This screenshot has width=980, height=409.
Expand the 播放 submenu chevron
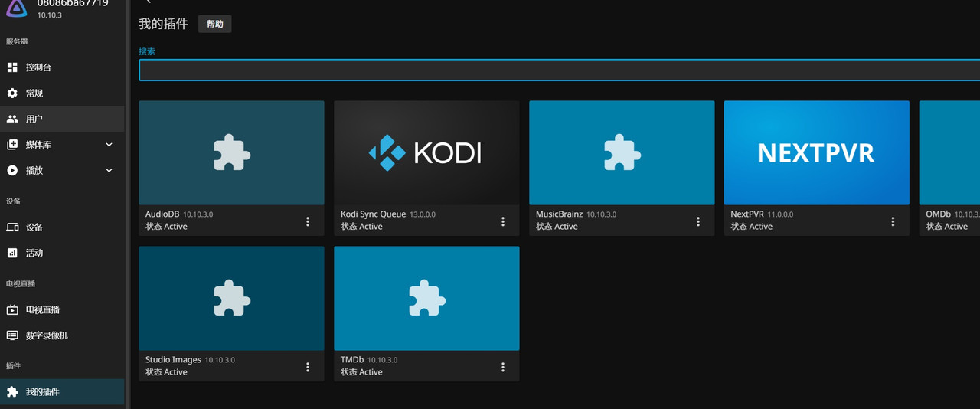tap(109, 170)
